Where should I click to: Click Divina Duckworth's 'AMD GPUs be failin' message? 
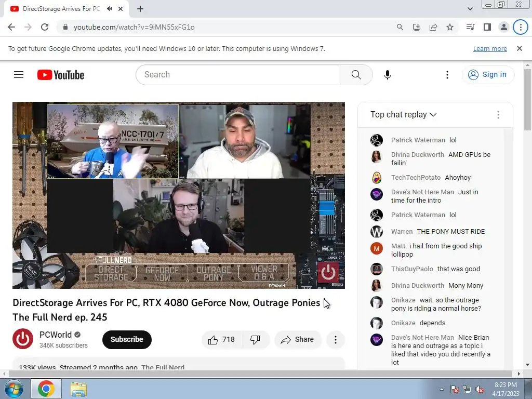tap(431, 158)
